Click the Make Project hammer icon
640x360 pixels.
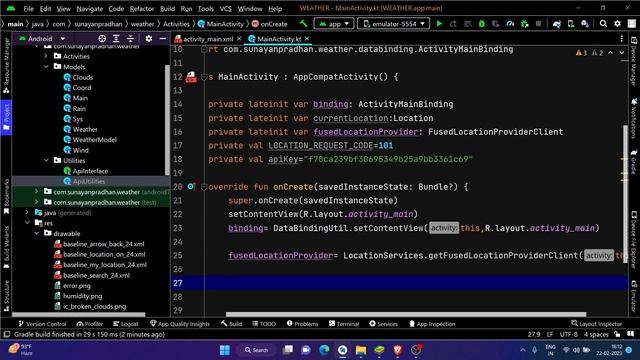click(x=303, y=24)
